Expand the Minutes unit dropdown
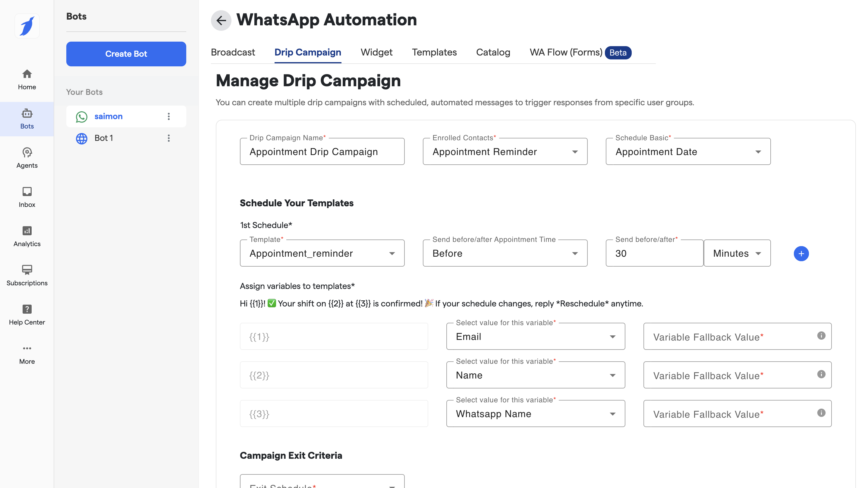The width and height of the screenshot is (868, 488). point(737,253)
